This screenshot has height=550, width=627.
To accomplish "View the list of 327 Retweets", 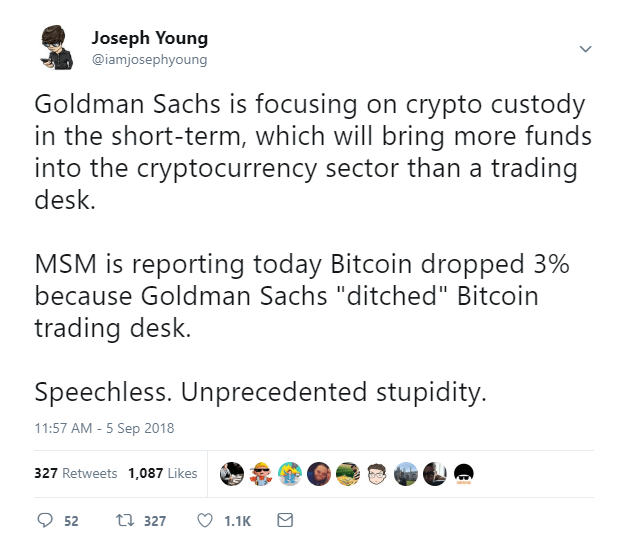I will (x=76, y=473).
